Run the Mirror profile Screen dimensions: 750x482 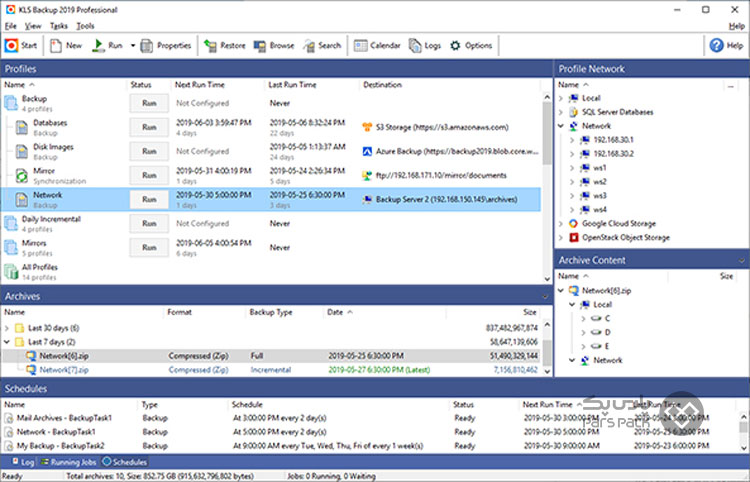[x=149, y=175]
